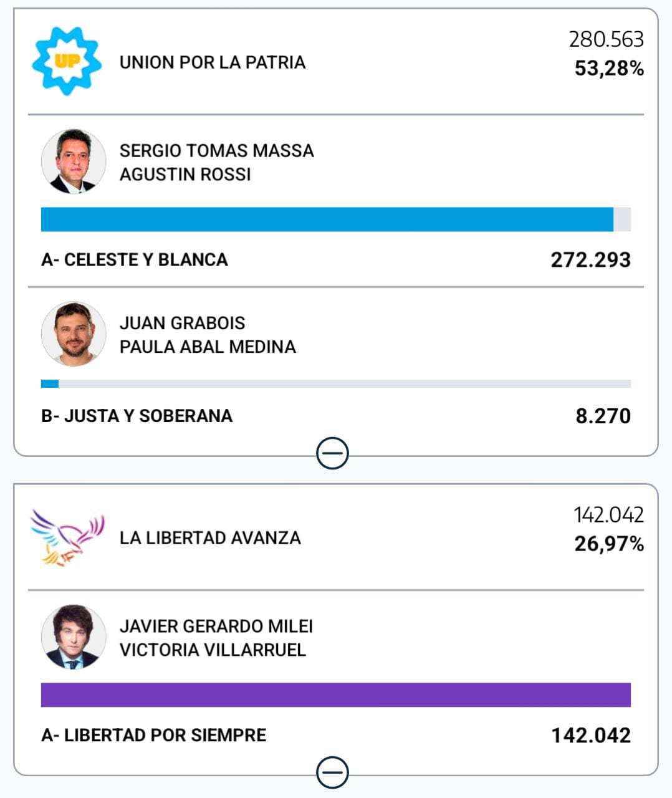672x798 pixels.
Task: Click Javier Gerardo Milei's candidate photo
Action: point(74,637)
